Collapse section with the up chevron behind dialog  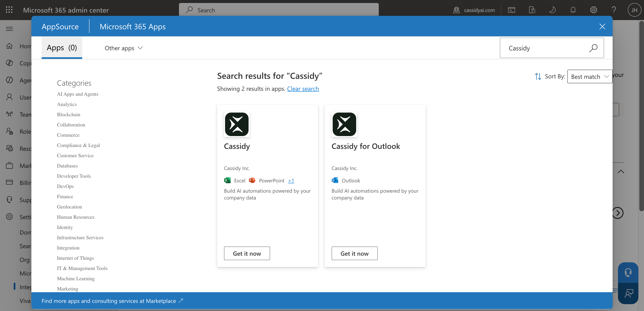(x=621, y=172)
